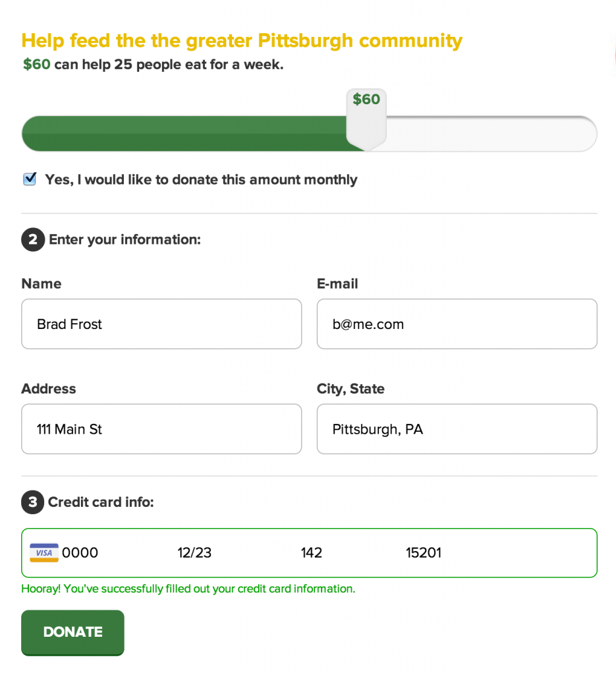The width and height of the screenshot is (616, 675).
Task: Click the step 2 circle badge
Action: (x=33, y=239)
